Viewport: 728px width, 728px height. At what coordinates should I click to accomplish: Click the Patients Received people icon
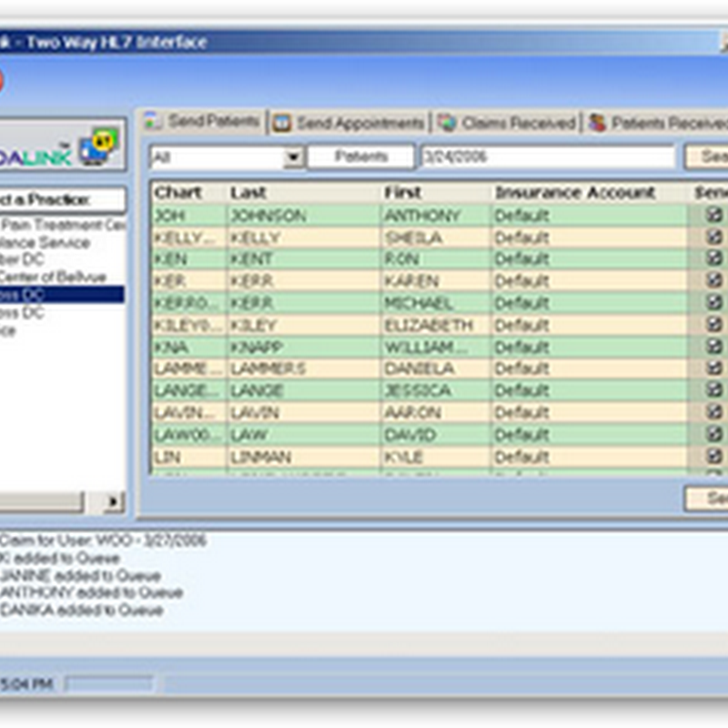597,123
